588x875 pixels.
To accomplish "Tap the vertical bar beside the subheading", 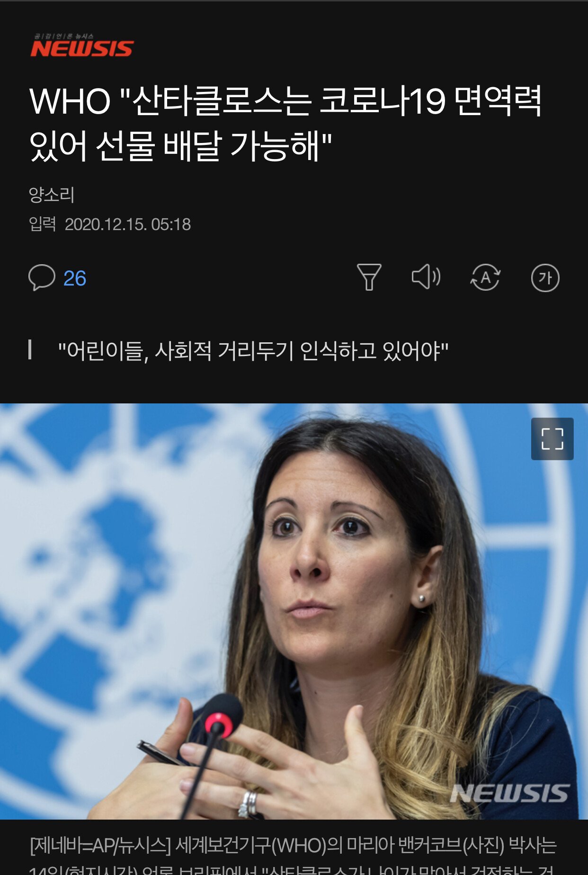I will click(x=30, y=349).
